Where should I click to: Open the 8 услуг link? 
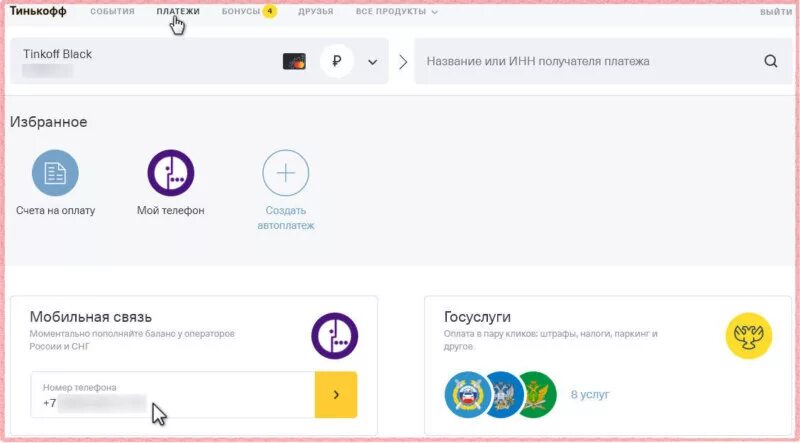590,395
